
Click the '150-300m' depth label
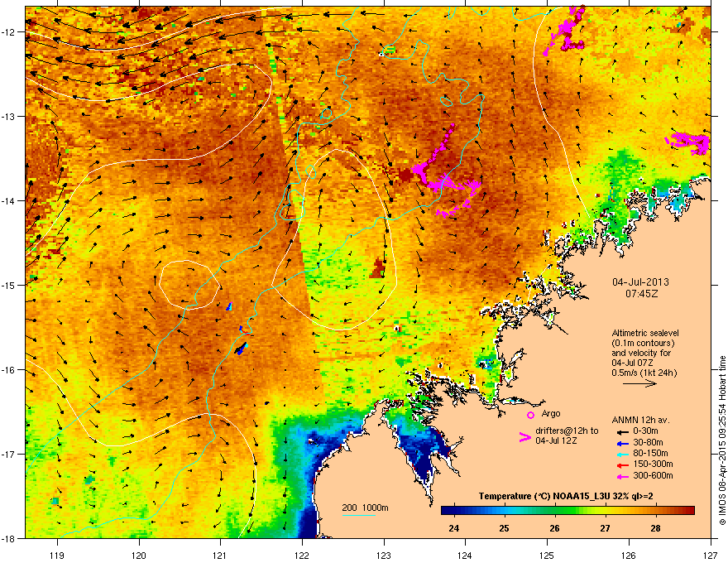[653, 464]
